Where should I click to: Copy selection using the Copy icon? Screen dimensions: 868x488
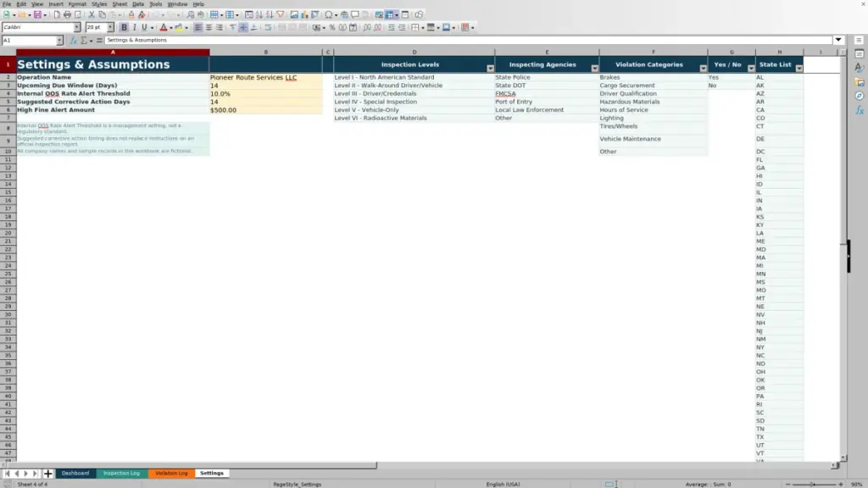102,15
